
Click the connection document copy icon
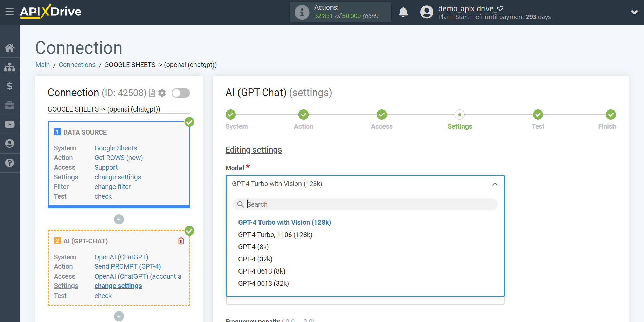click(x=152, y=93)
